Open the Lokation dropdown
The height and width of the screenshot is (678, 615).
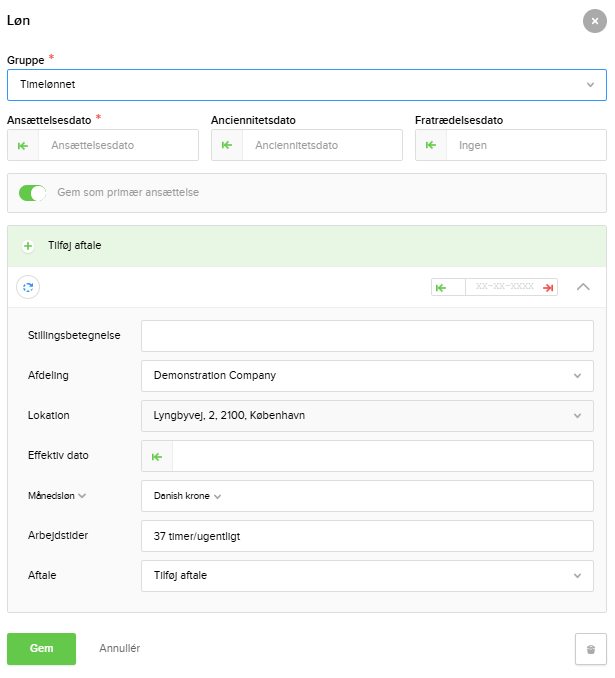[367, 416]
